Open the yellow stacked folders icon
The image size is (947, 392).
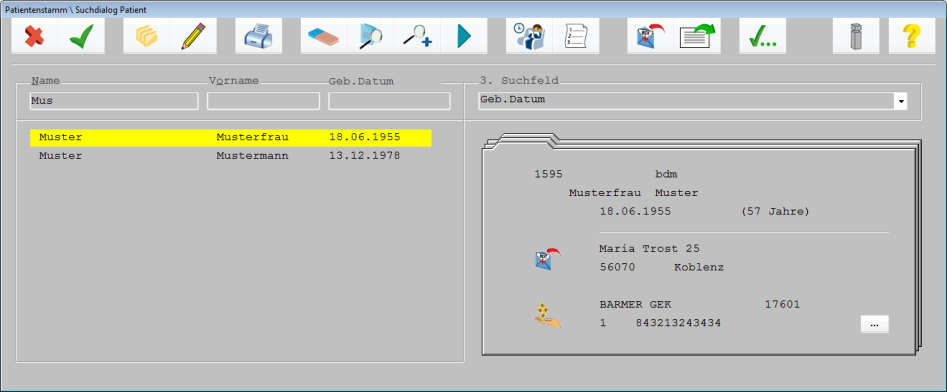point(147,36)
